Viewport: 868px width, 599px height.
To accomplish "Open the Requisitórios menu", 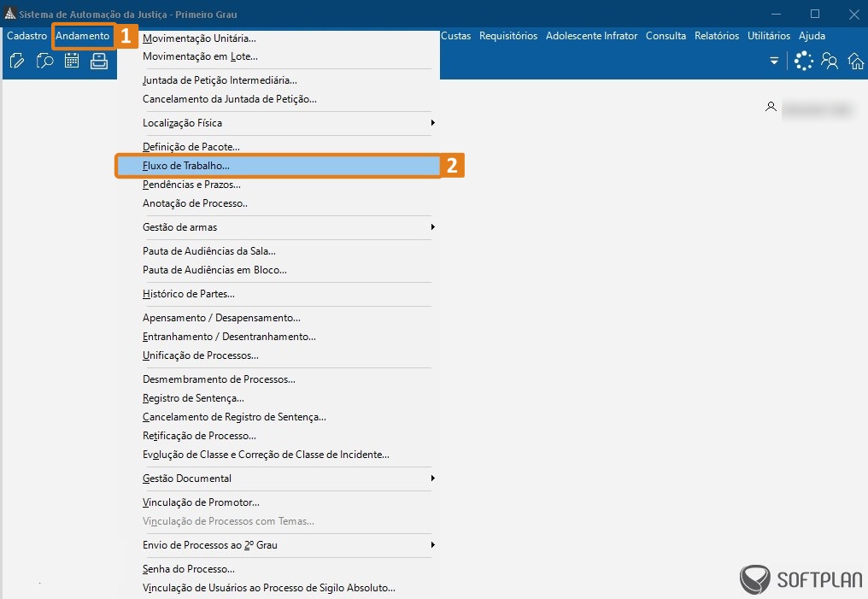I will pyautogui.click(x=508, y=36).
